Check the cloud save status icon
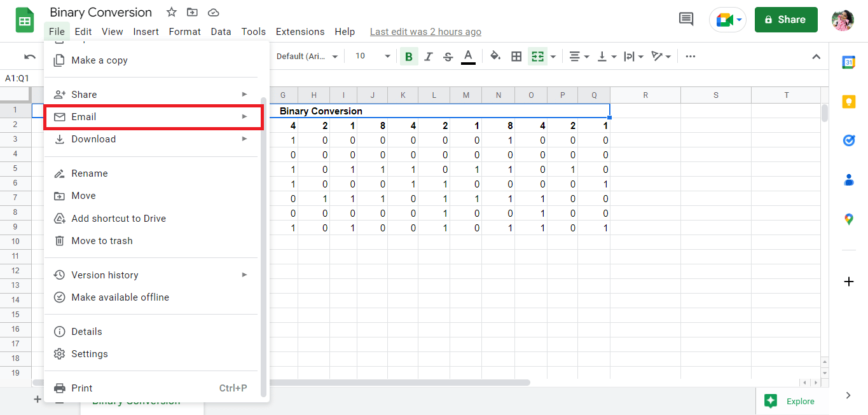Screen dimensions: 868x415 (x=214, y=12)
